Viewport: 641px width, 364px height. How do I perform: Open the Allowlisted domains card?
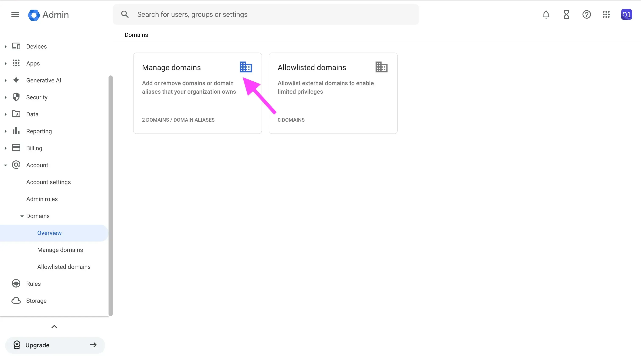pos(333,93)
